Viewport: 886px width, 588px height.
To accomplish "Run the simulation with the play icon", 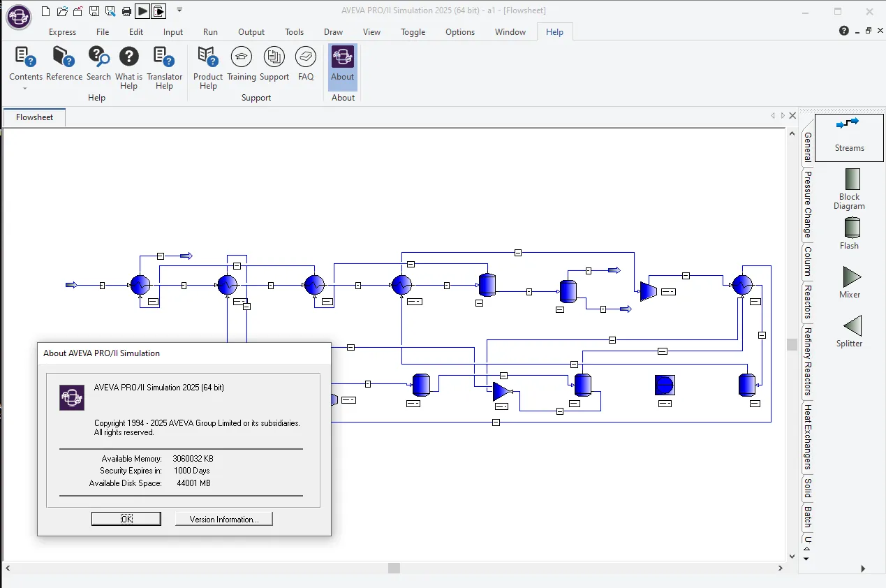I will coord(142,11).
